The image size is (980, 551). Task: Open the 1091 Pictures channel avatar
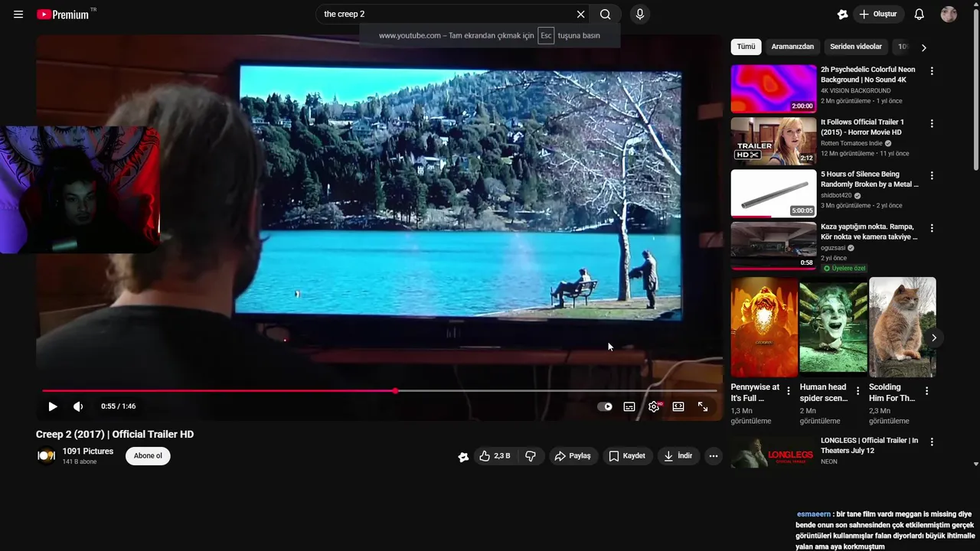pyautogui.click(x=46, y=456)
